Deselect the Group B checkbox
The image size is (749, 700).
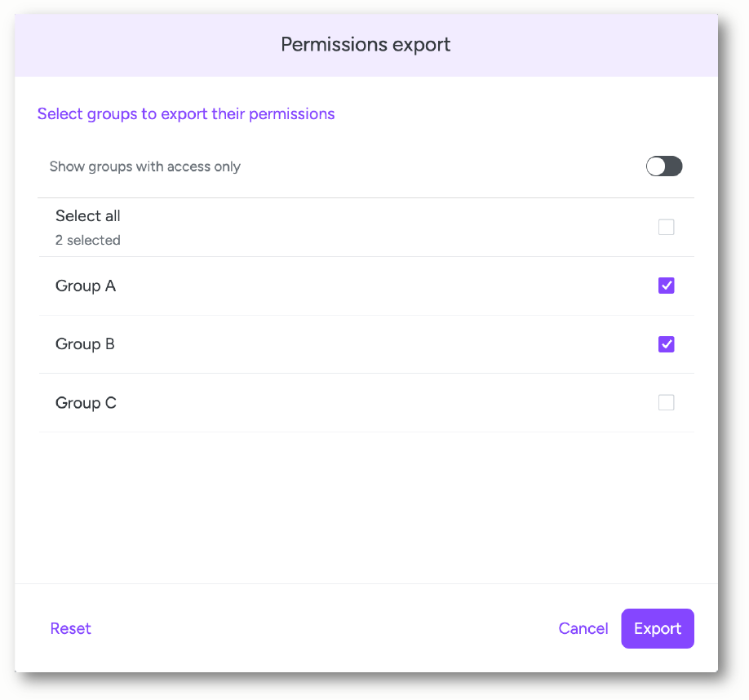click(666, 344)
